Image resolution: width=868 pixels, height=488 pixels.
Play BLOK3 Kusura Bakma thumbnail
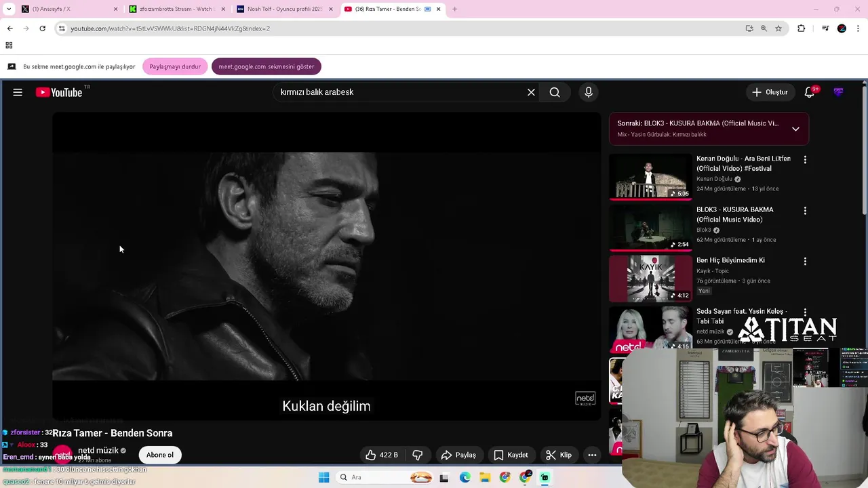650,227
